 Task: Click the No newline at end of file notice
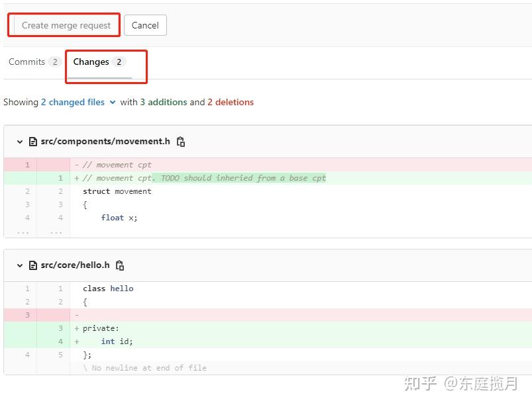(x=144, y=368)
